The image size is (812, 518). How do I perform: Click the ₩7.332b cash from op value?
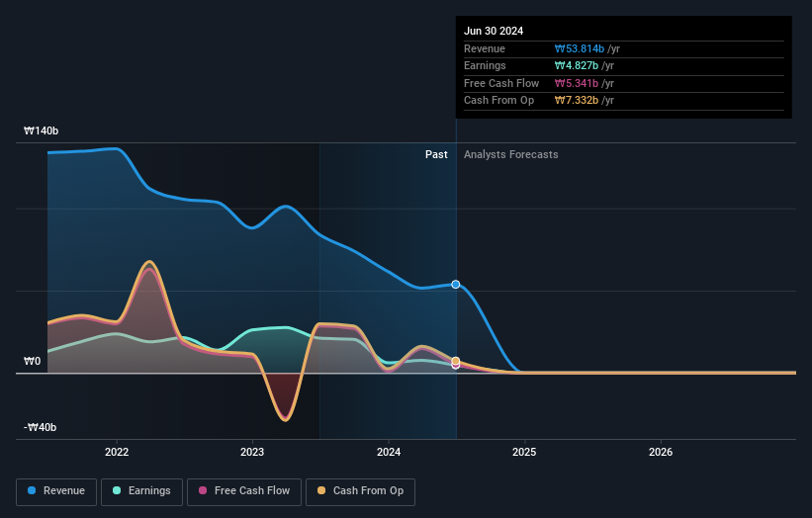(577, 101)
